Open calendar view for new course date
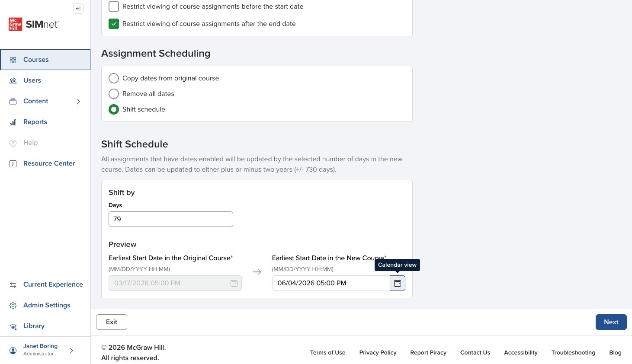Viewport: 632px width, 364px height. [398, 283]
